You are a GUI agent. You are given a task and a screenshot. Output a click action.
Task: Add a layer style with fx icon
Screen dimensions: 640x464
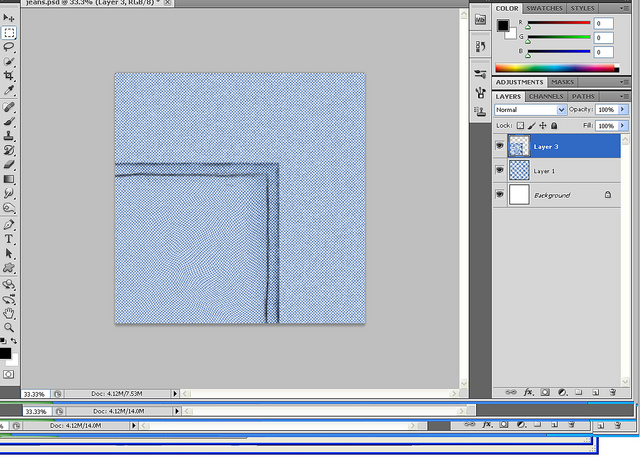528,392
